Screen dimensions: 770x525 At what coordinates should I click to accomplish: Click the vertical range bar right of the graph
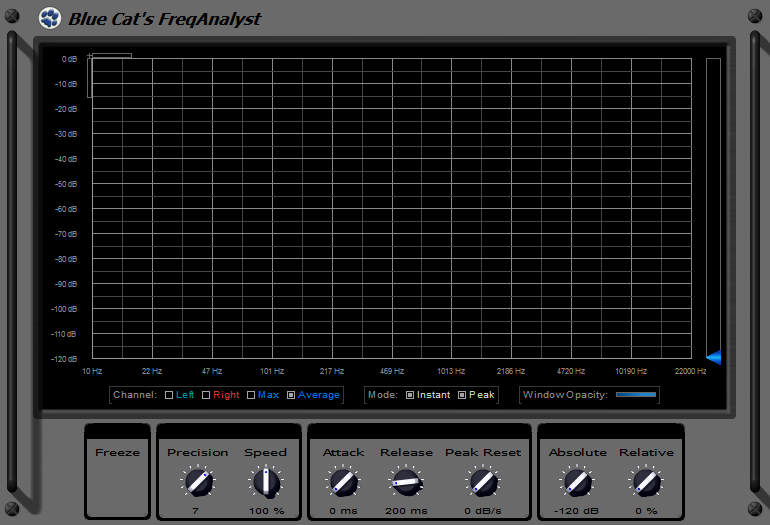tap(714, 209)
